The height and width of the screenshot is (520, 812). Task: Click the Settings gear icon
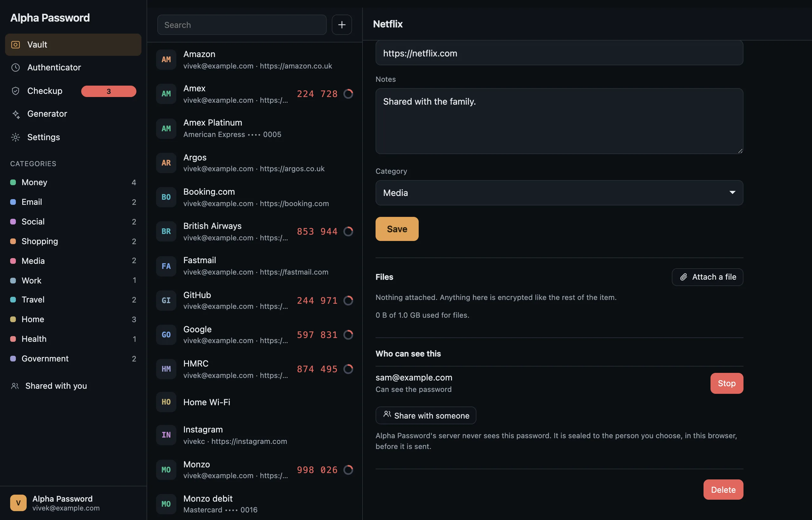(16, 137)
